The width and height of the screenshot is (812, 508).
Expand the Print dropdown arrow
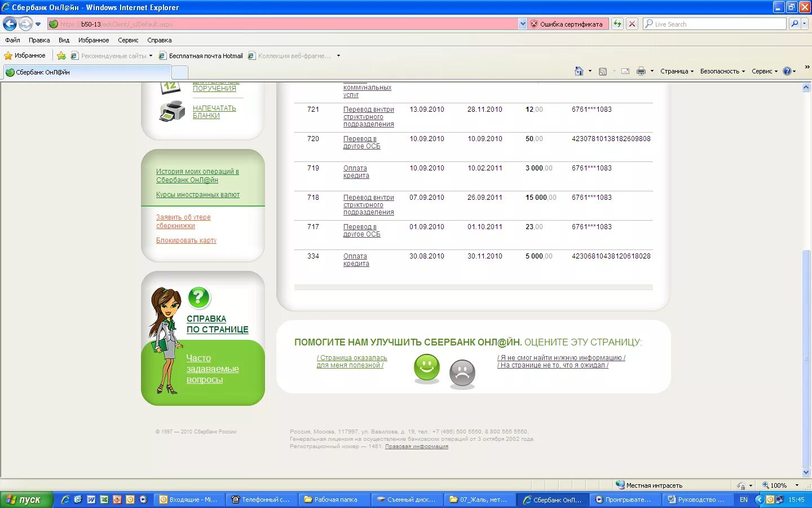[x=652, y=71]
